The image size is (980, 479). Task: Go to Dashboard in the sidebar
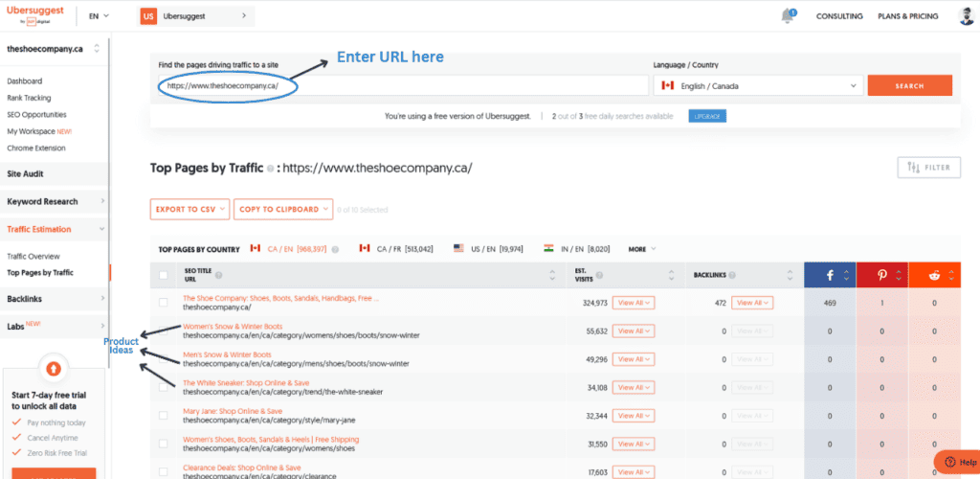click(x=24, y=81)
